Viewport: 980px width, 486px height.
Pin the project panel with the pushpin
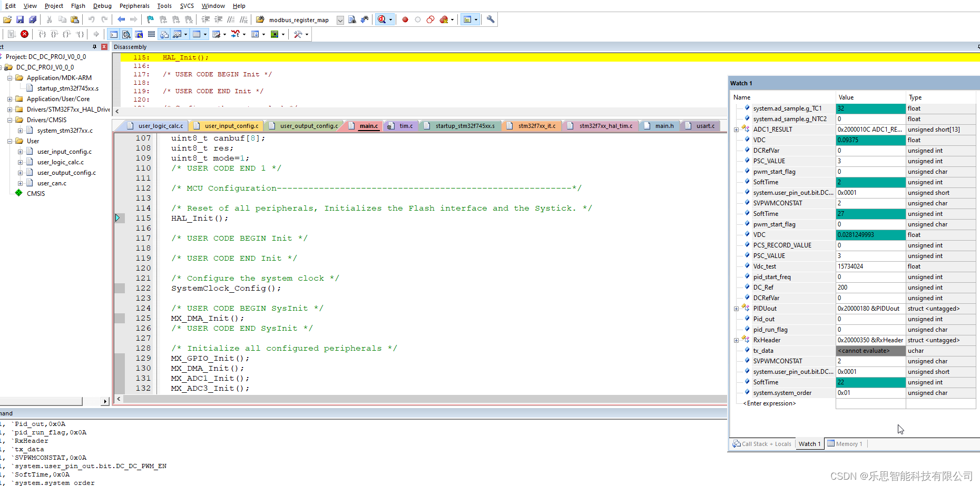coord(95,47)
